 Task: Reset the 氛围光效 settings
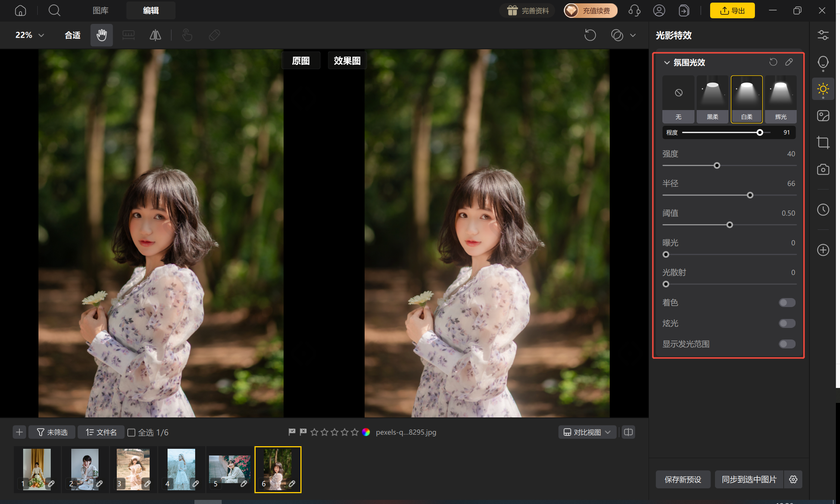point(773,62)
